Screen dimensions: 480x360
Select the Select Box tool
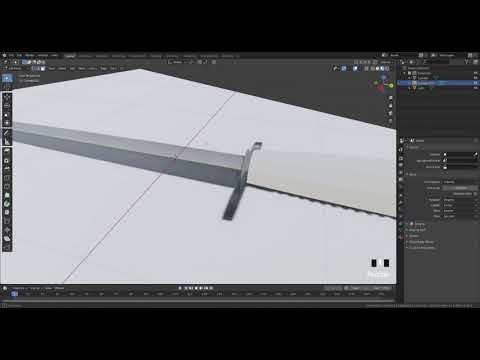[7, 78]
